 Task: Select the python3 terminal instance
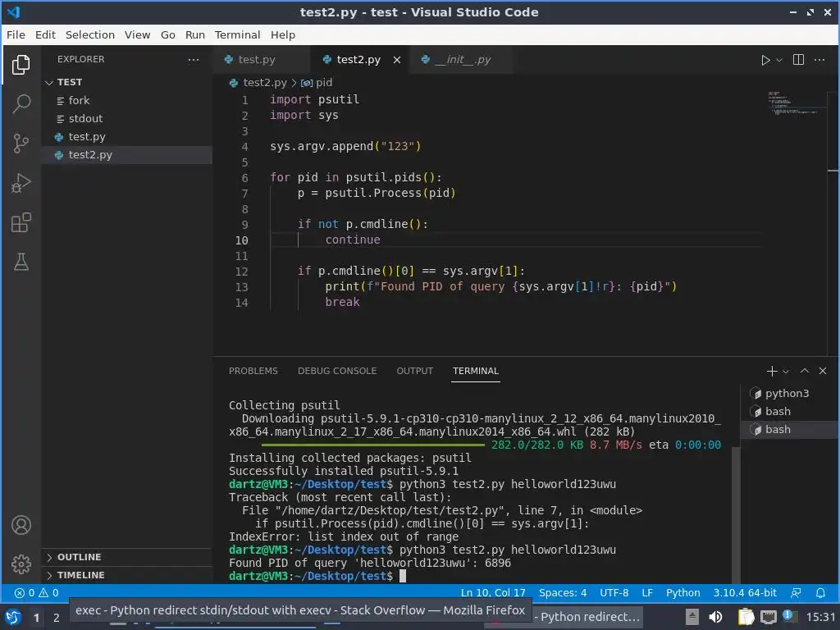click(787, 393)
